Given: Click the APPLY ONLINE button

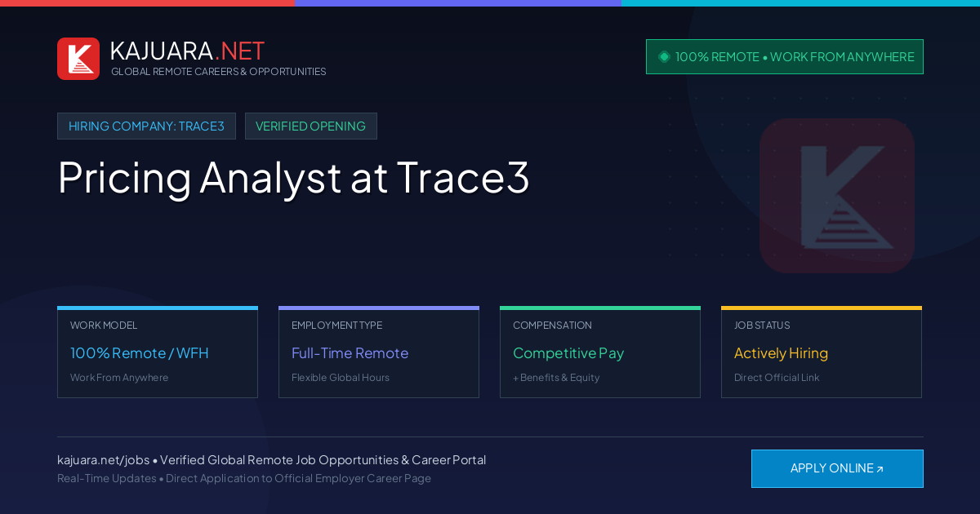Looking at the screenshot, I should tap(837, 468).
